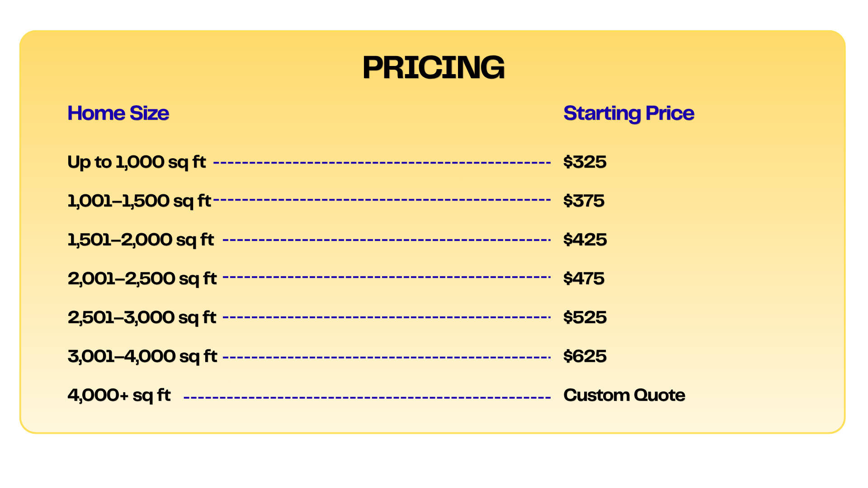Click the Up to 1,000 sq ft row label
The width and height of the screenshot is (868, 488).
click(137, 162)
